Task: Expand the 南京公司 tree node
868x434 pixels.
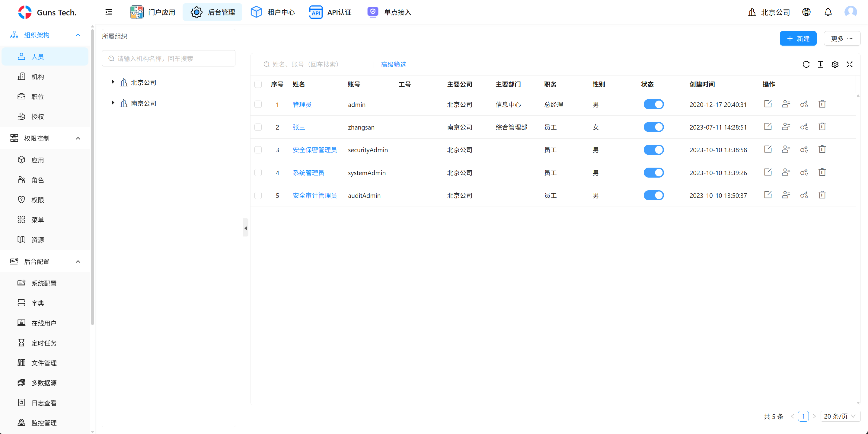Action: coord(113,103)
